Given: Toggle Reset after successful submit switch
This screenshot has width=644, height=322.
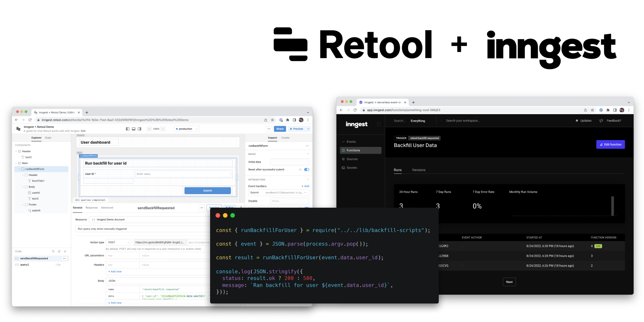Looking at the screenshot, I should [x=307, y=169].
